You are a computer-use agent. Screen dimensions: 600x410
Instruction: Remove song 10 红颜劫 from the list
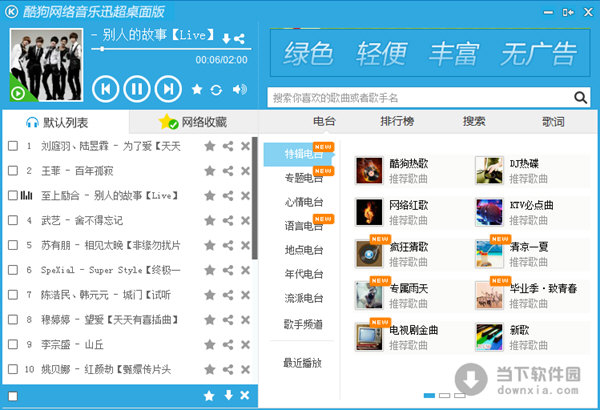click(246, 369)
